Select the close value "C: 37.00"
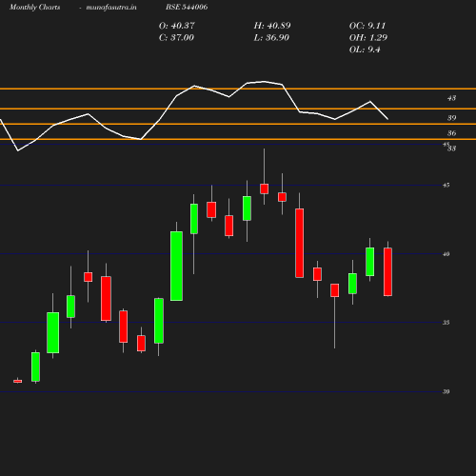The width and height of the screenshot is (476, 476). pyautogui.click(x=176, y=38)
